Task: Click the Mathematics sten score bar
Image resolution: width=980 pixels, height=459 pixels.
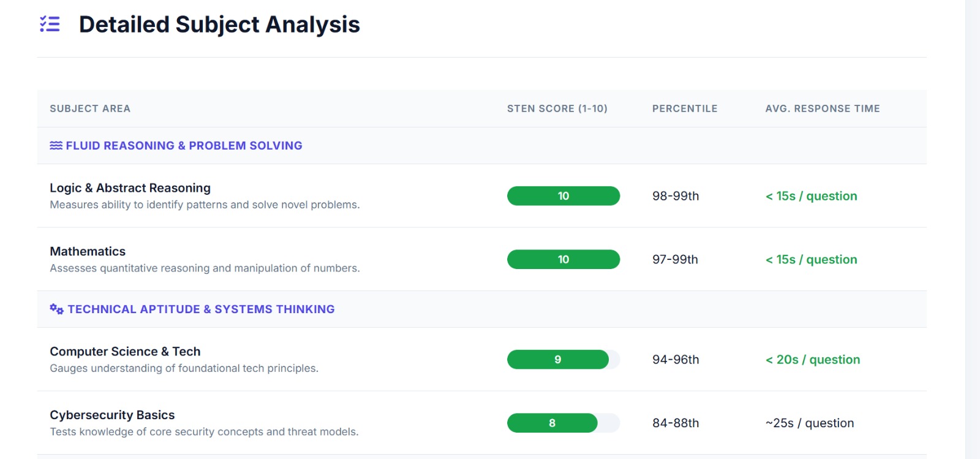Action: [x=563, y=260]
